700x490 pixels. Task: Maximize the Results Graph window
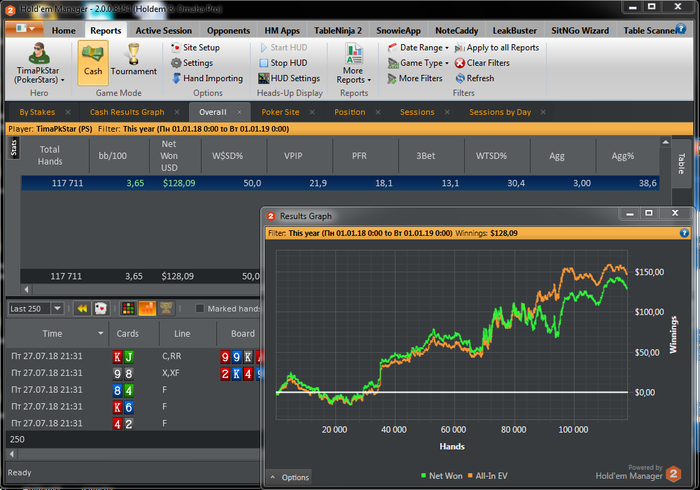coord(649,213)
